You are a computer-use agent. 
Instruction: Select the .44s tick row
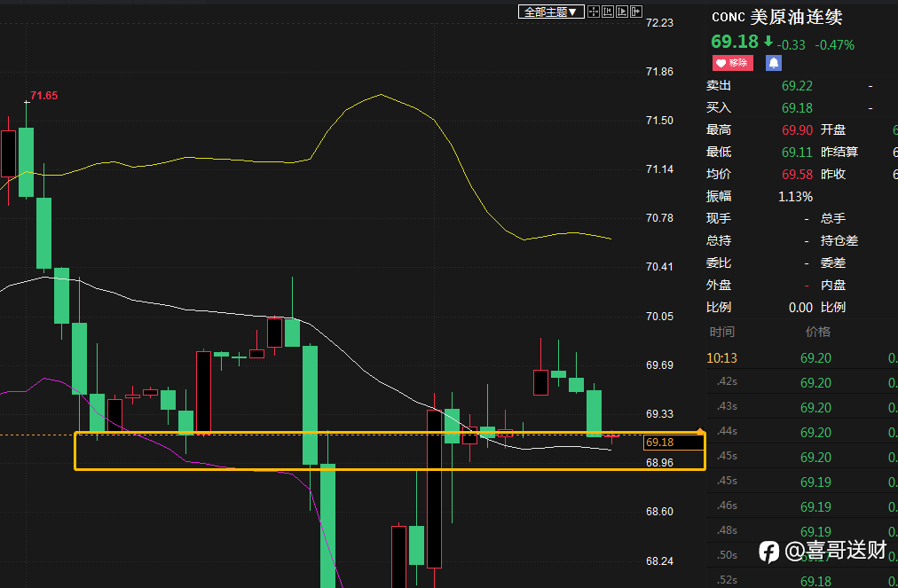(802, 432)
